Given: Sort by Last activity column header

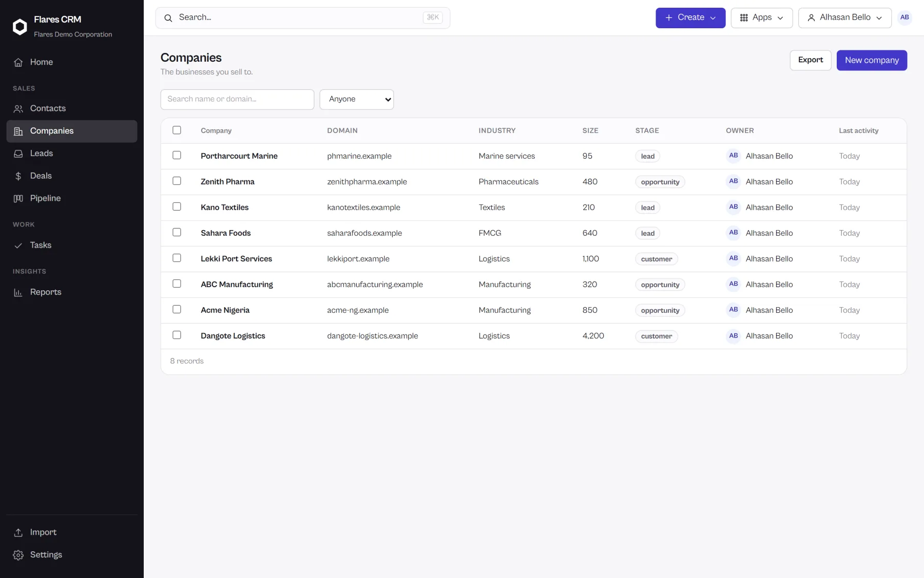Looking at the screenshot, I should [x=859, y=130].
